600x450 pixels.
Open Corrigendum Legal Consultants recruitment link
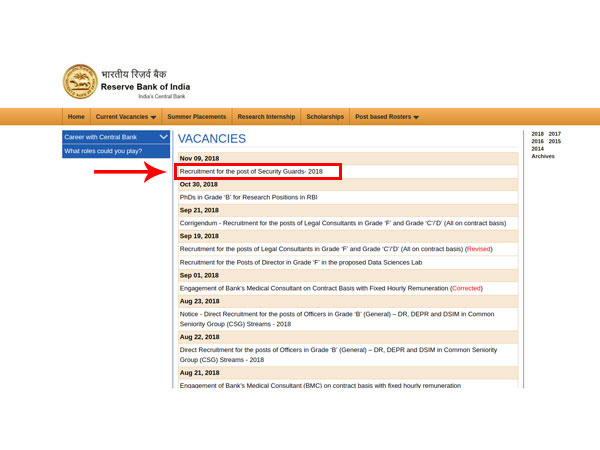343,223
